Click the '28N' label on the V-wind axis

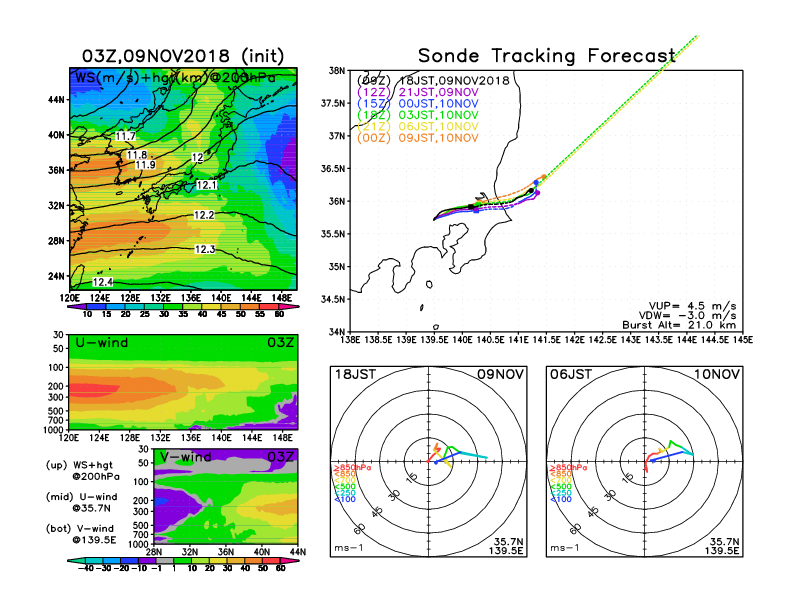point(154,552)
